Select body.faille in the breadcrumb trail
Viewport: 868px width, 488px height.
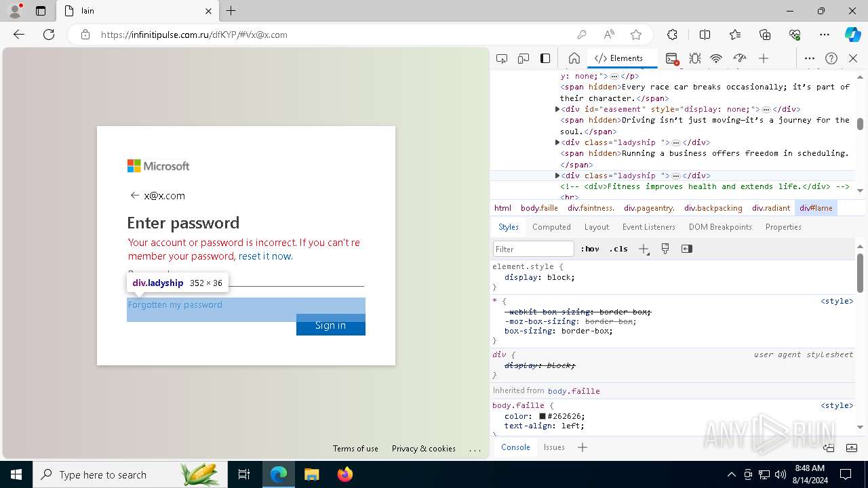(x=539, y=208)
